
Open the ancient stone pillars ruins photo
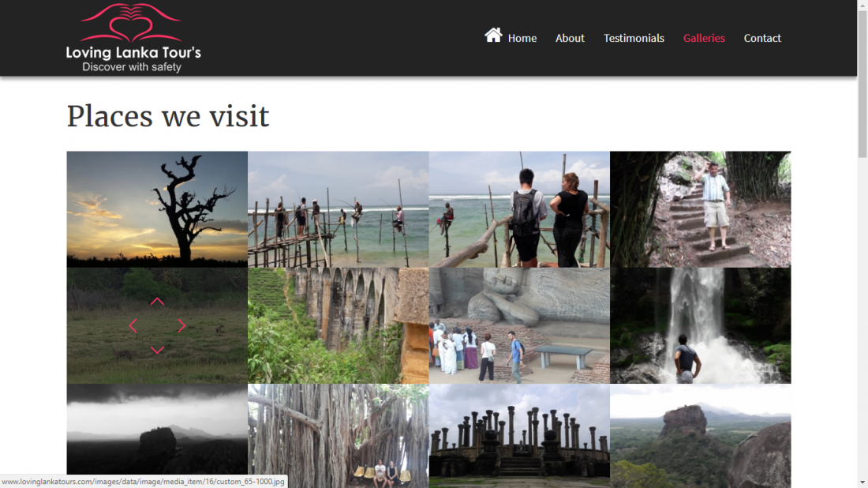519,436
